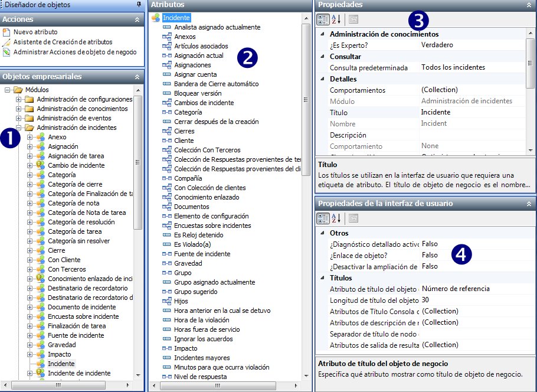
Task: Click the business objects tree vertical scrollbar
Action: tap(137, 162)
